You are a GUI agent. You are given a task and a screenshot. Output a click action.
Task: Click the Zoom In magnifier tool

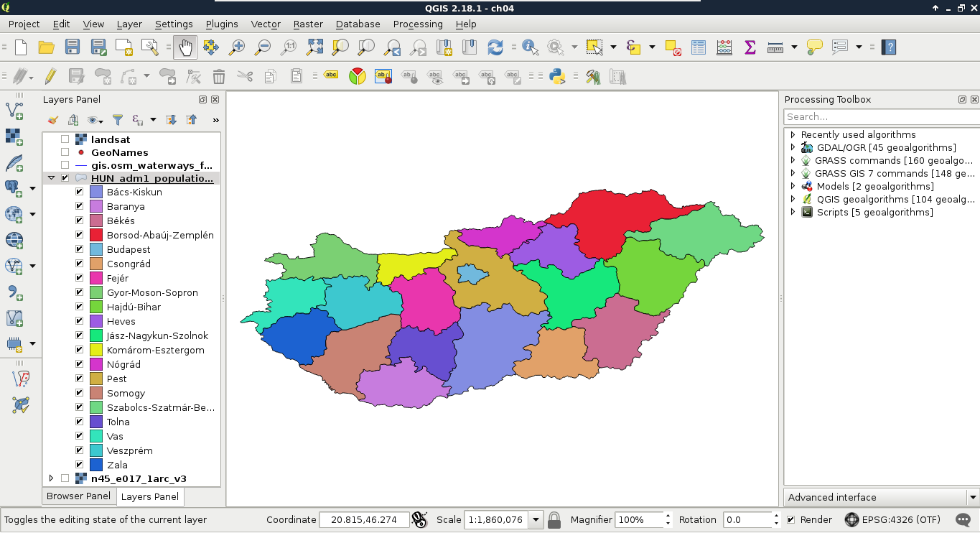pyautogui.click(x=236, y=47)
